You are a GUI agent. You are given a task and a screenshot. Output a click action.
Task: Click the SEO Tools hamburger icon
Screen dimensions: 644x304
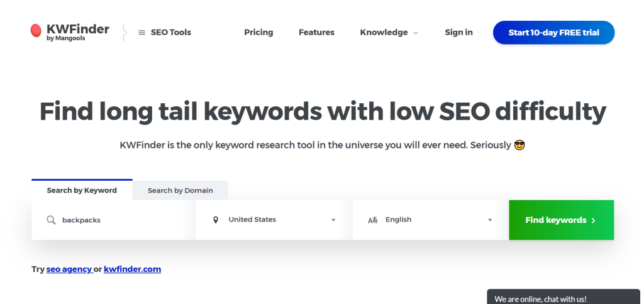[x=142, y=33]
